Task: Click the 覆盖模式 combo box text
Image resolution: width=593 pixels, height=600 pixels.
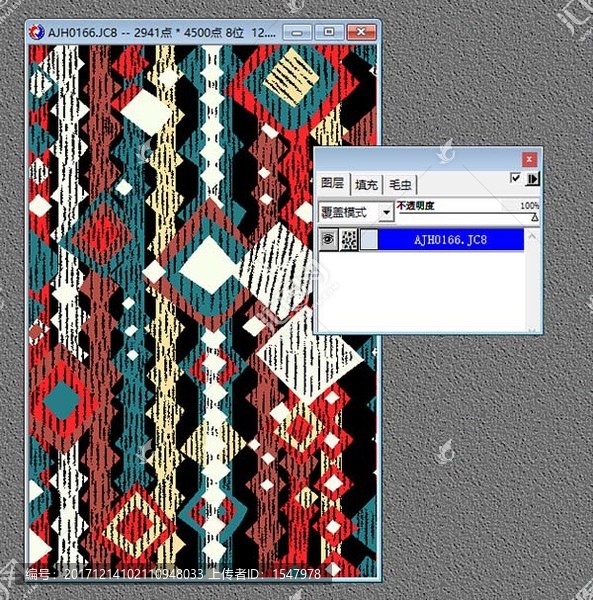Action: point(349,212)
